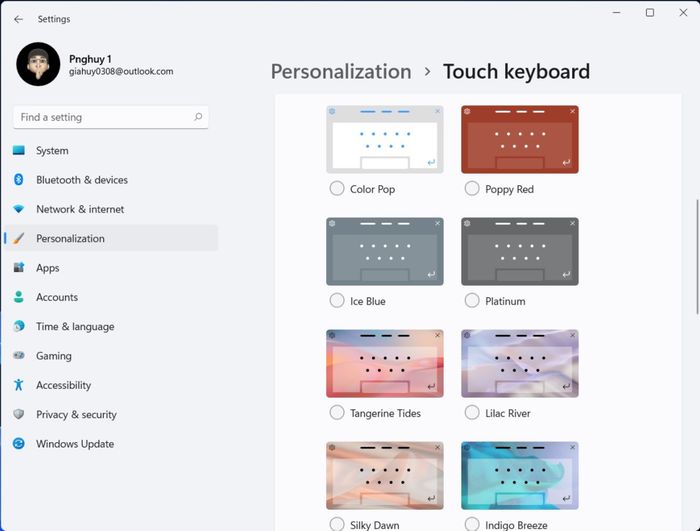
Task: Click the Find a setting search box
Action: click(111, 117)
